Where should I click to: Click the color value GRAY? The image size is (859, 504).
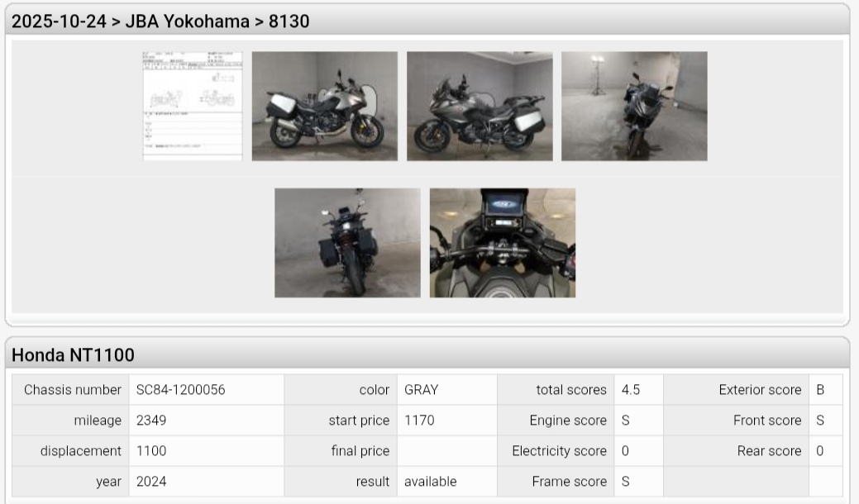click(422, 390)
